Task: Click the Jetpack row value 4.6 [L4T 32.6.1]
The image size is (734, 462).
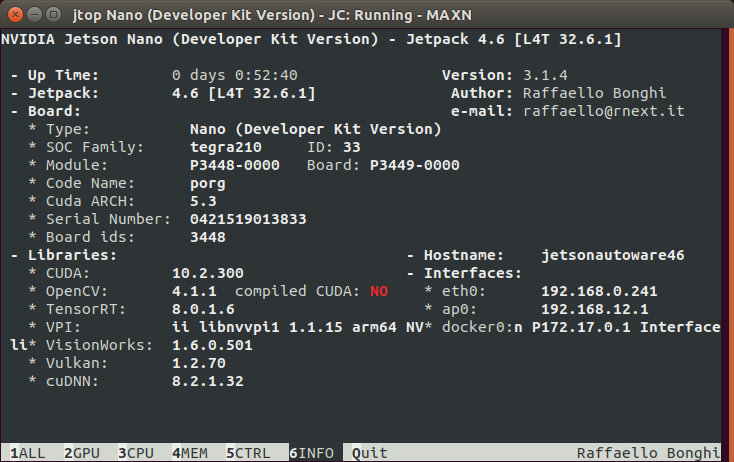Action: [x=243, y=93]
